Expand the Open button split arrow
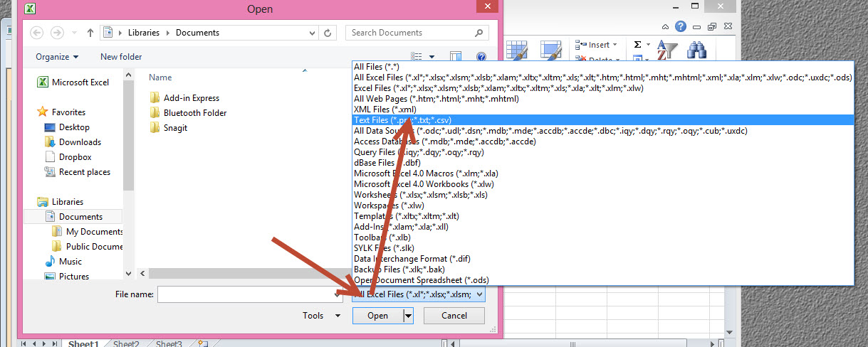The image size is (868, 347). pos(409,316)
